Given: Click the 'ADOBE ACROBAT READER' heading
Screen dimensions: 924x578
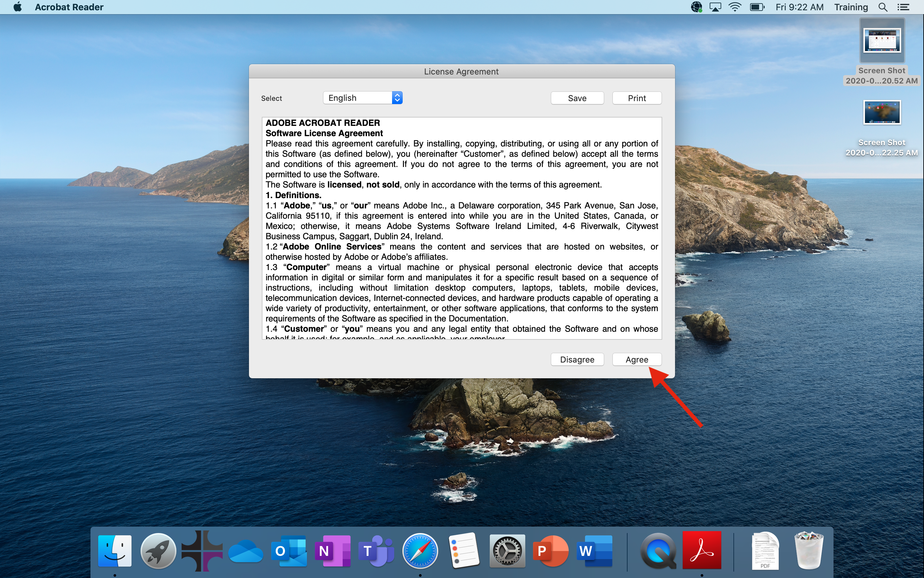Looking at the screenshot, I should pos(323,123).
